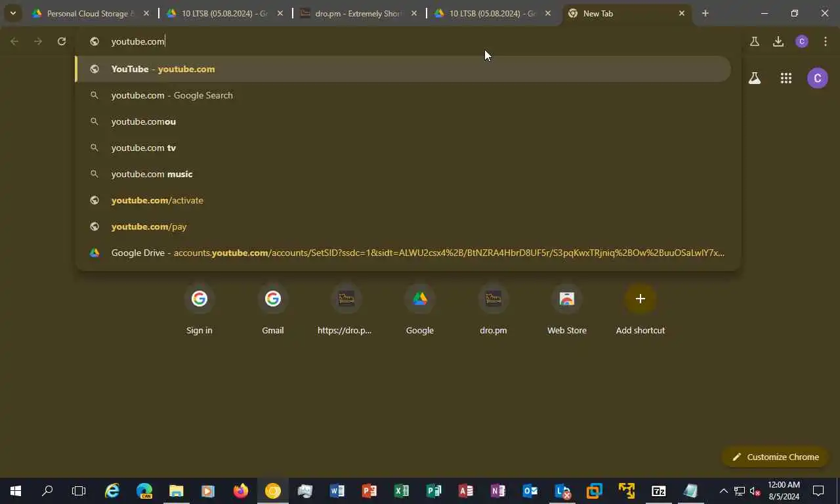Open notification center in taskbar
This screenshot has height=504, width=840.
pos(818,491)
